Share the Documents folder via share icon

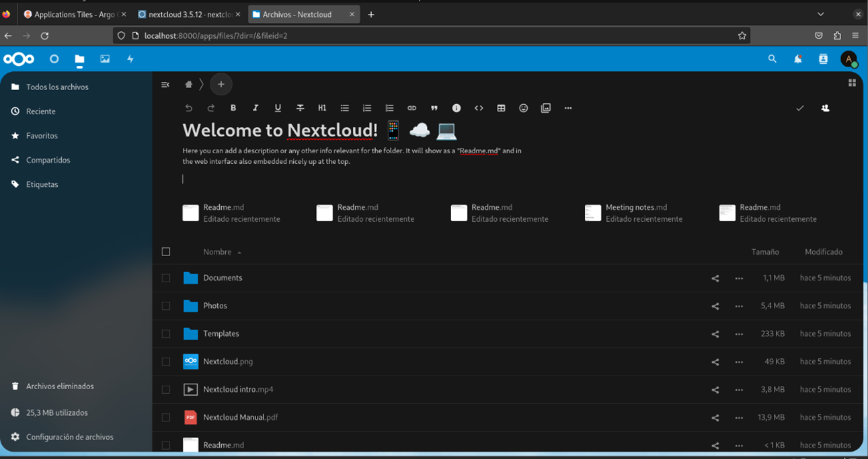[715, 278]
